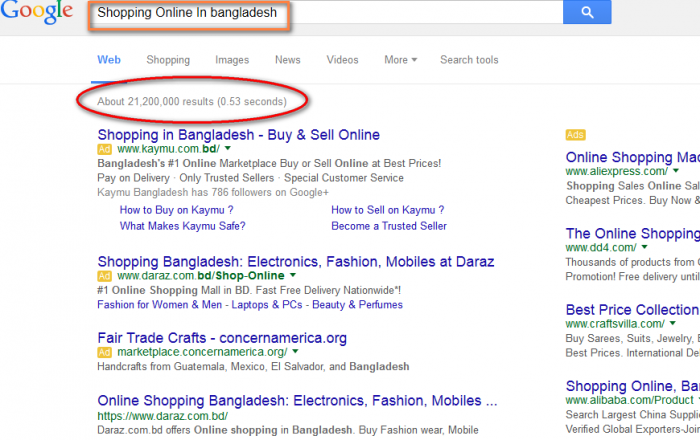Open 'Laptops & PCs' link
Image resolution: width=700 pixels, height=440 pixels.
[x=267, y=304]
